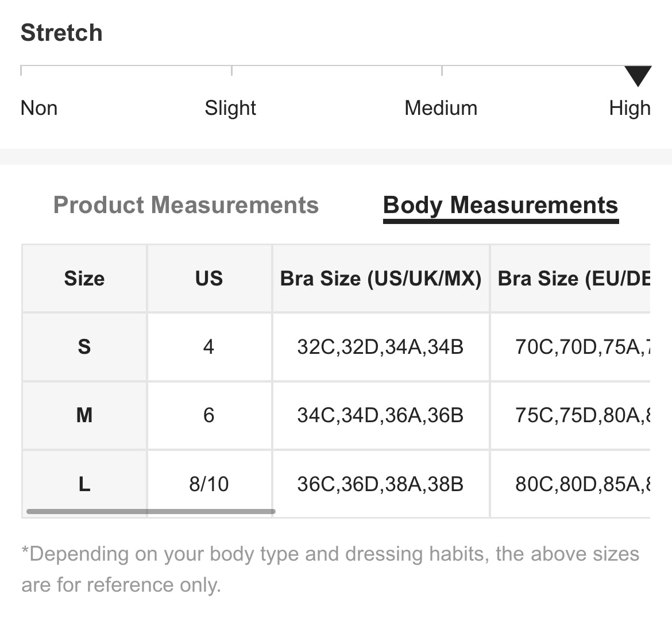Viewport: 672px width, 629px height.
Task: Select the S size row label
Action: [x=84, y=347]
